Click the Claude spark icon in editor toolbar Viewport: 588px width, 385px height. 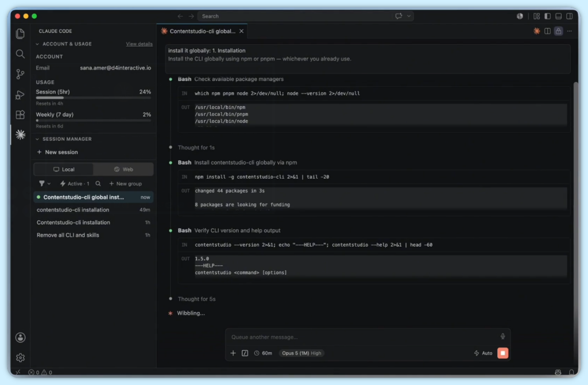537,31
